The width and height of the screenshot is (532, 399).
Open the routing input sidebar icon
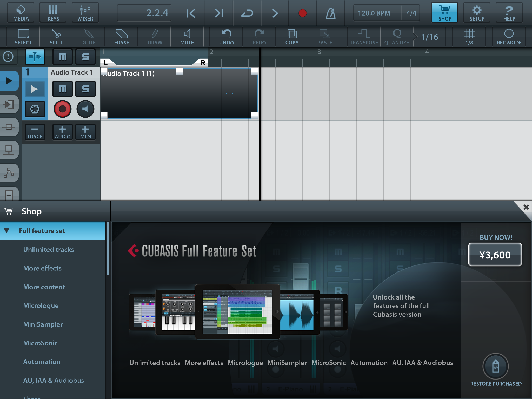click(9, 104)
